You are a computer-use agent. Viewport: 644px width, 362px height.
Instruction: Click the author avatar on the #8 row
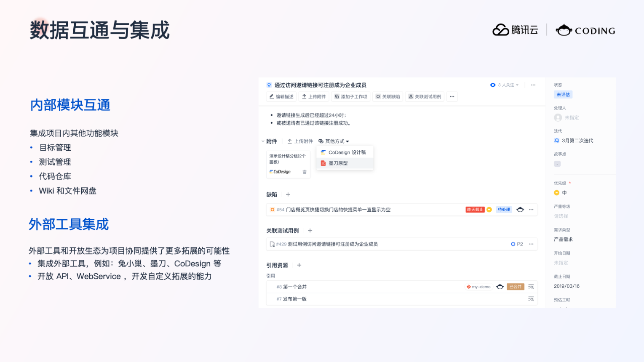pyautogui.click(x=500, y=287)
